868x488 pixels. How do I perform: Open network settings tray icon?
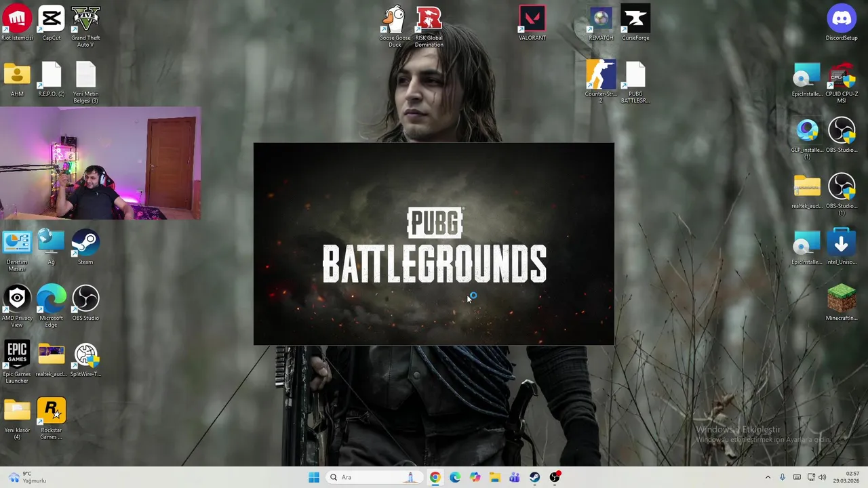(811, 477)
